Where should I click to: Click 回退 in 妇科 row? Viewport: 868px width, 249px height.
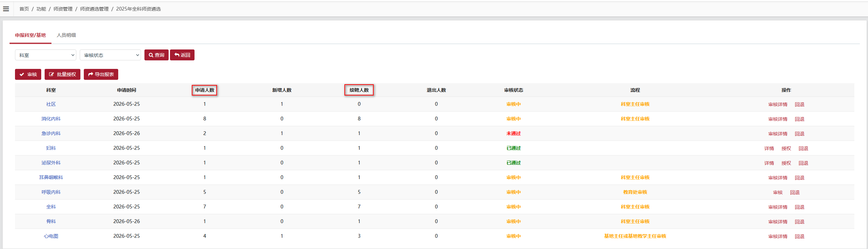point(803,148)
